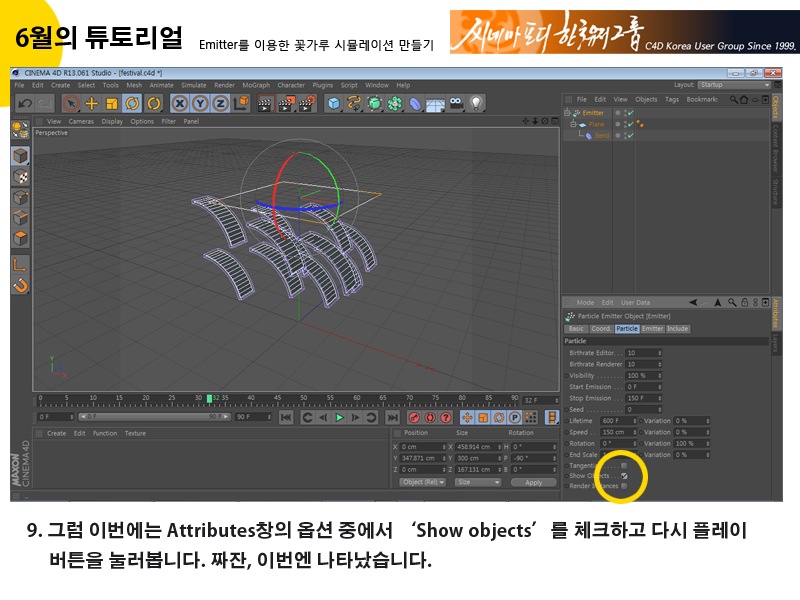The image size is (800, 600).
Task: Select Points mode icon
Action: (20, 197)
